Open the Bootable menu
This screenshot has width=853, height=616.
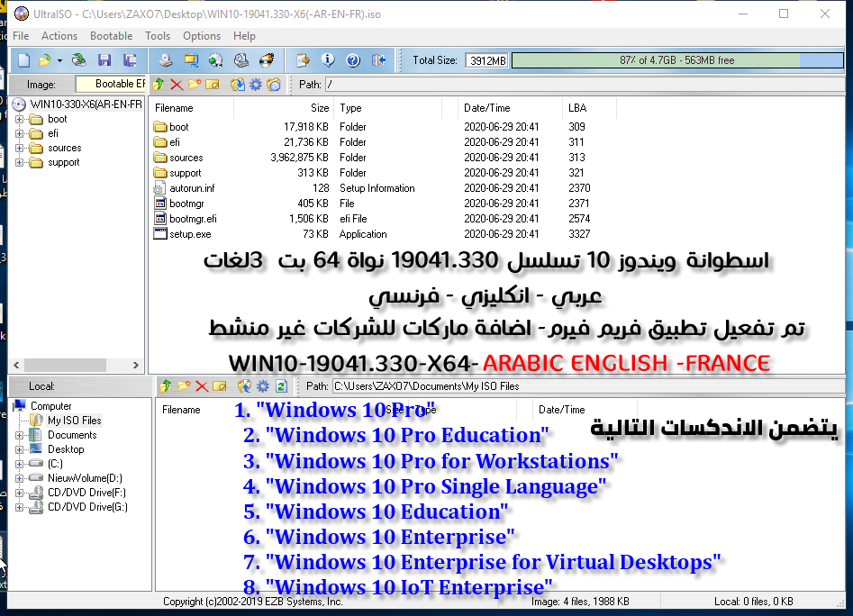(111, 36)
